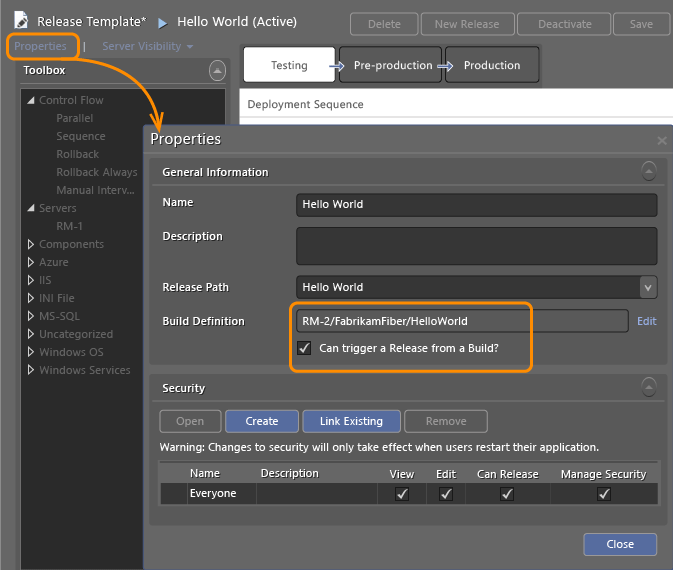Screen dimensions: 673x570
Task: Click the Name input field
Action: [x=476, y=204]
